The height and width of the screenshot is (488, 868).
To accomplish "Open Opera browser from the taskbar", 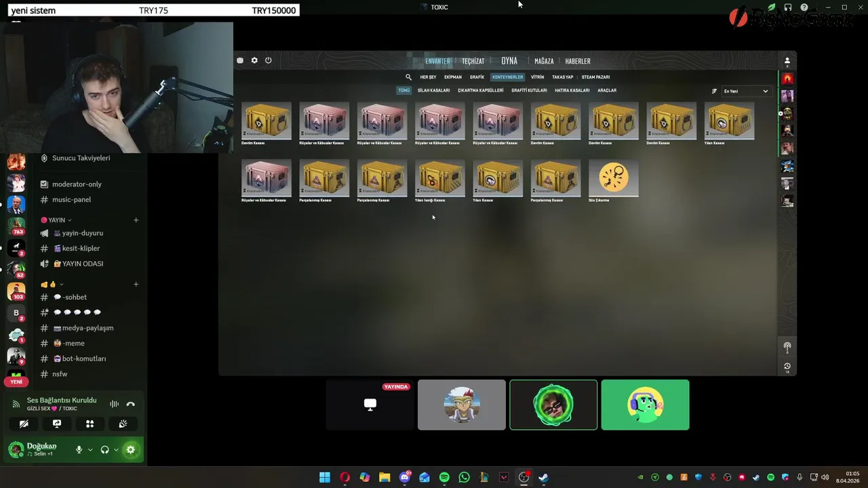I will tap(344, 477).
